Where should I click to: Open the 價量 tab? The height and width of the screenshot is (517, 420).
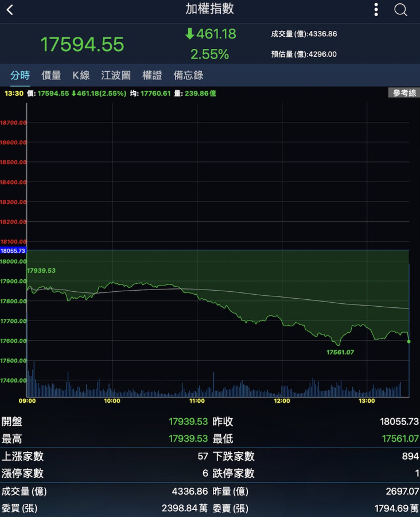(51, 75)
